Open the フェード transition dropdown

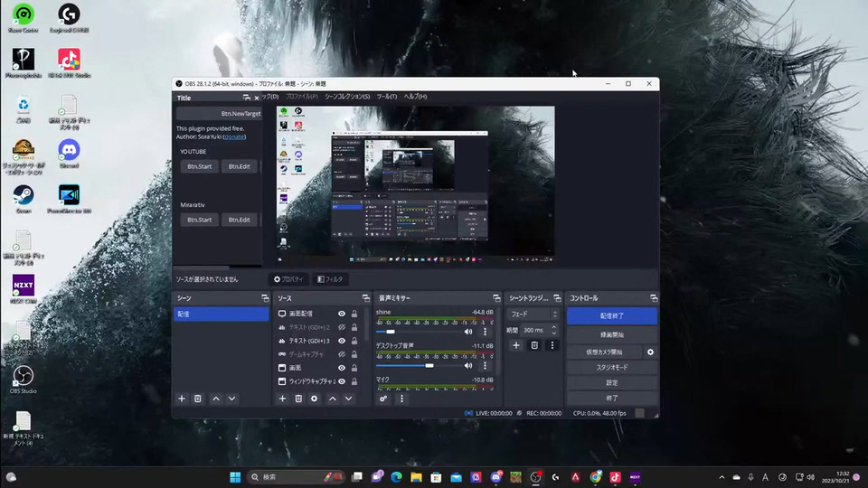click(x=533, y=314)
